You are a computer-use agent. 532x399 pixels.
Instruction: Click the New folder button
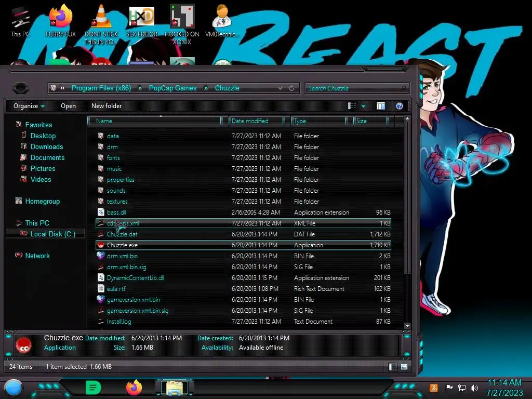pos(107,106)
